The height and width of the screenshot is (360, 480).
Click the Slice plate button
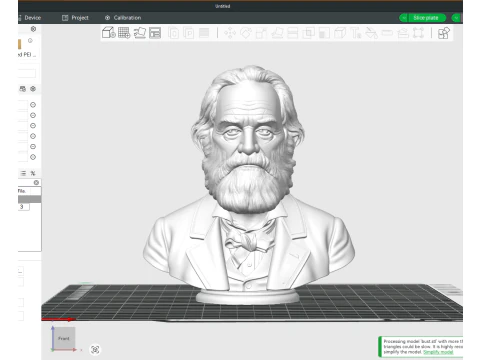coord(426,18)
